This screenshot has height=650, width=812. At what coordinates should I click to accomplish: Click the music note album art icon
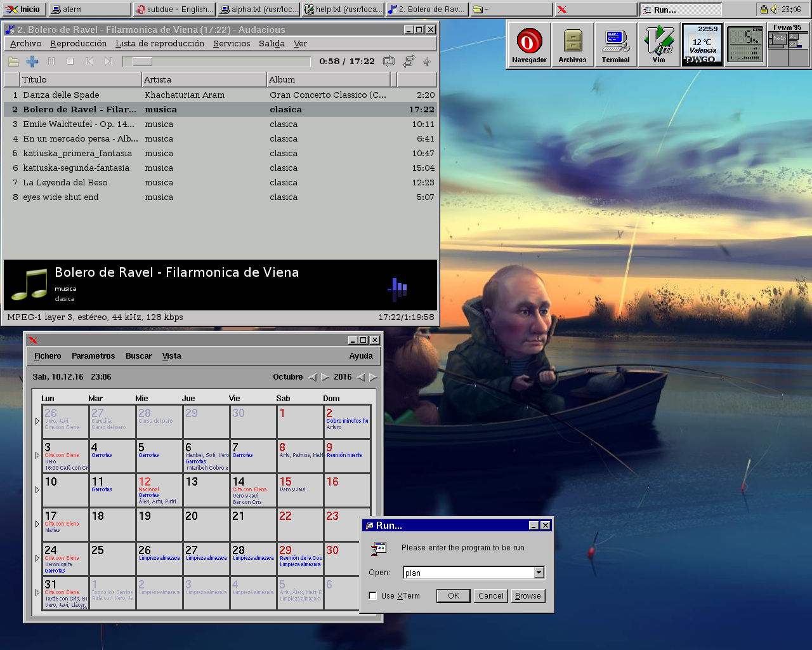click(x=29, y=284)
